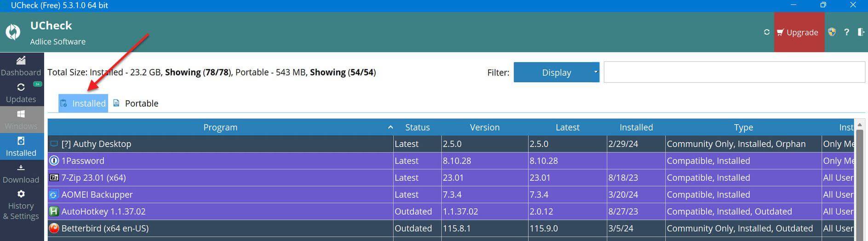Click the AutoHotkey app icon
Viewport: 868px width, 241px height.
54,212
